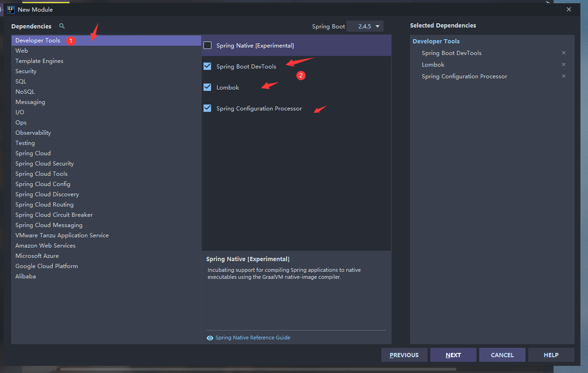The image size is (588, 373).
Task: Remove Lombok from selected dependencies
Action: (564, 64)
